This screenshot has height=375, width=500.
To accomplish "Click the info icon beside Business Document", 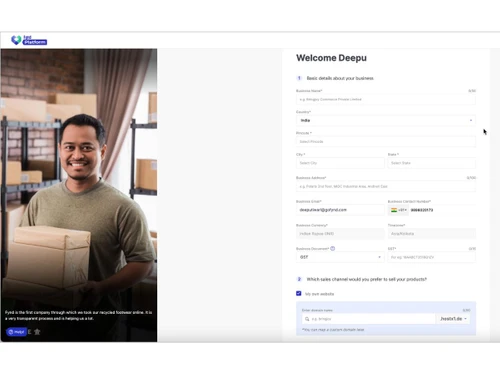I will click(x=332, y=249).
